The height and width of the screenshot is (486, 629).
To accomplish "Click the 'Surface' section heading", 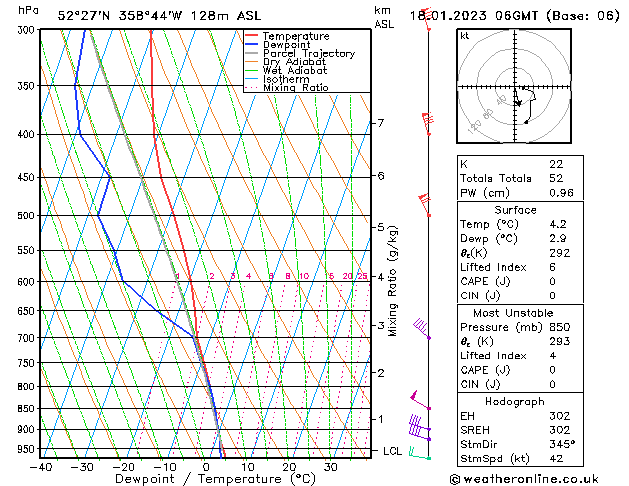I will point(515,210).
